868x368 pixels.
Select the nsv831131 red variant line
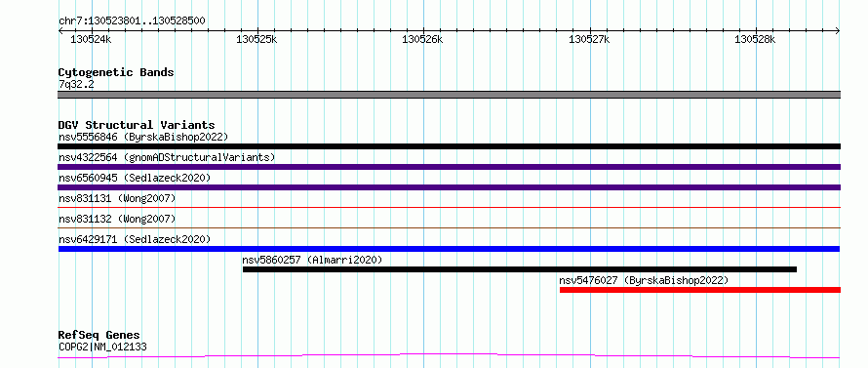(449, 207)
